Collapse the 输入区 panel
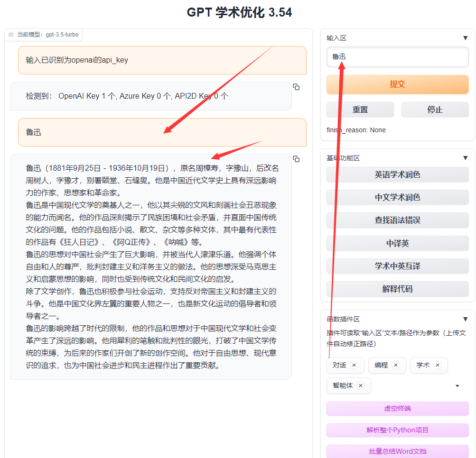The height and width of the screenshot is (458, 476). (465, 38)
